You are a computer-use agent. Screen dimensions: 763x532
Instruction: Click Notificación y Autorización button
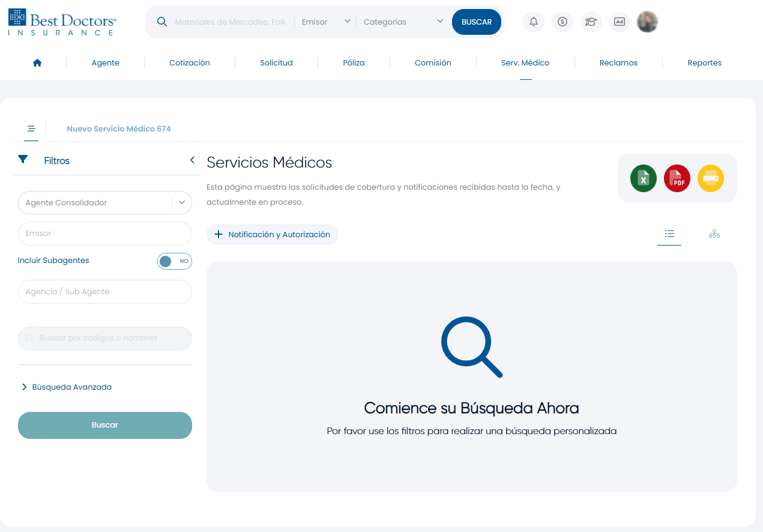[x=272, y=235]
